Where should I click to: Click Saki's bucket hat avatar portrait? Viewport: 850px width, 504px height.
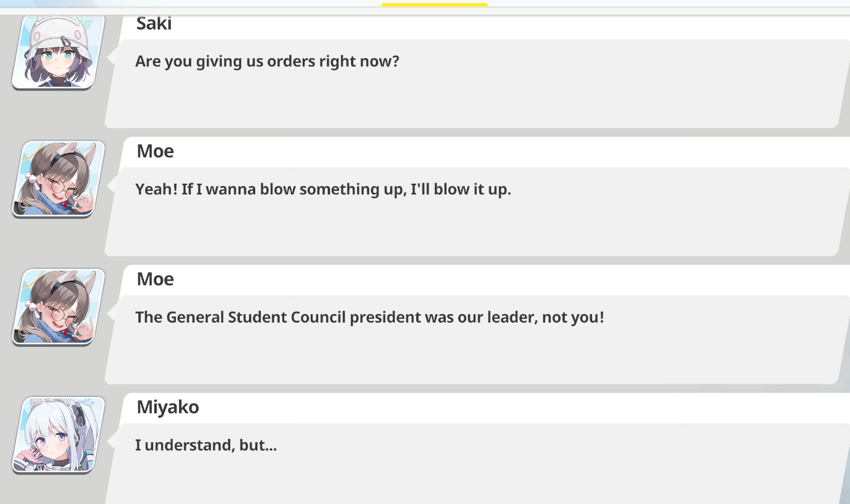click(58, 52)
